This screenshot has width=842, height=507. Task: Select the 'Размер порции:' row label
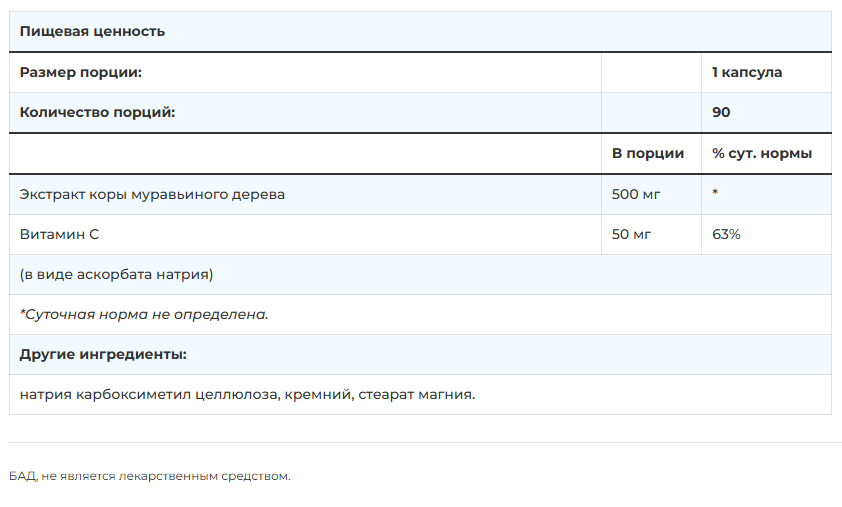81,72
